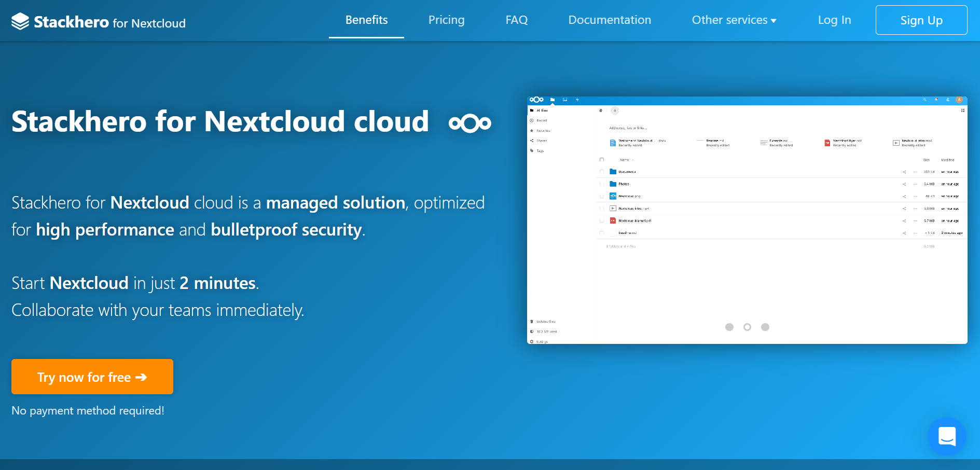Click the No payment method required! text
This screenshot has width=980, height=470.
88,410
